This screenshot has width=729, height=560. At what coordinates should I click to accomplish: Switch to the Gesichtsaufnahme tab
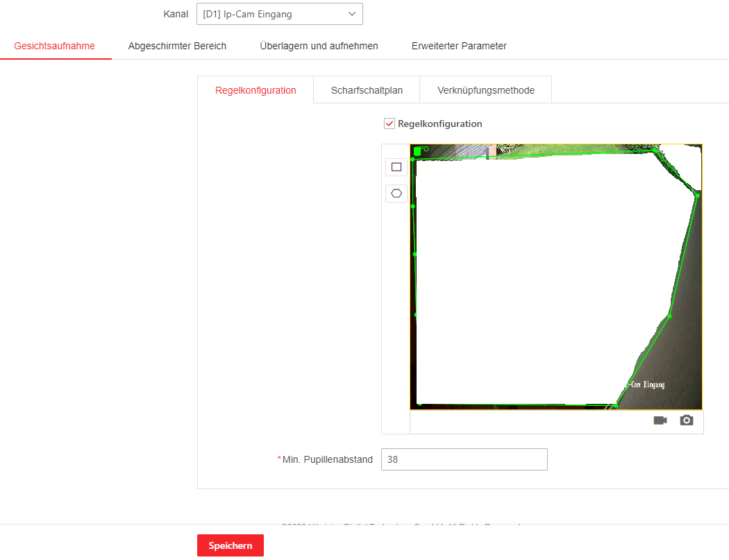coord(55,46)
